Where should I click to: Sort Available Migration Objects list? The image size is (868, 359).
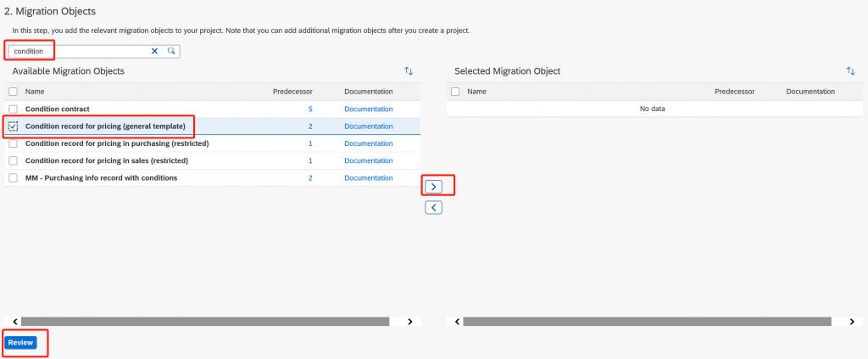(x=409, y=71)
